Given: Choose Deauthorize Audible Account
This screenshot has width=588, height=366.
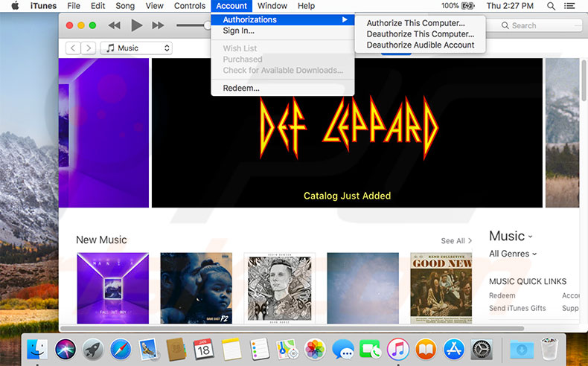Looking at the screenshot, I should (420, 45).
